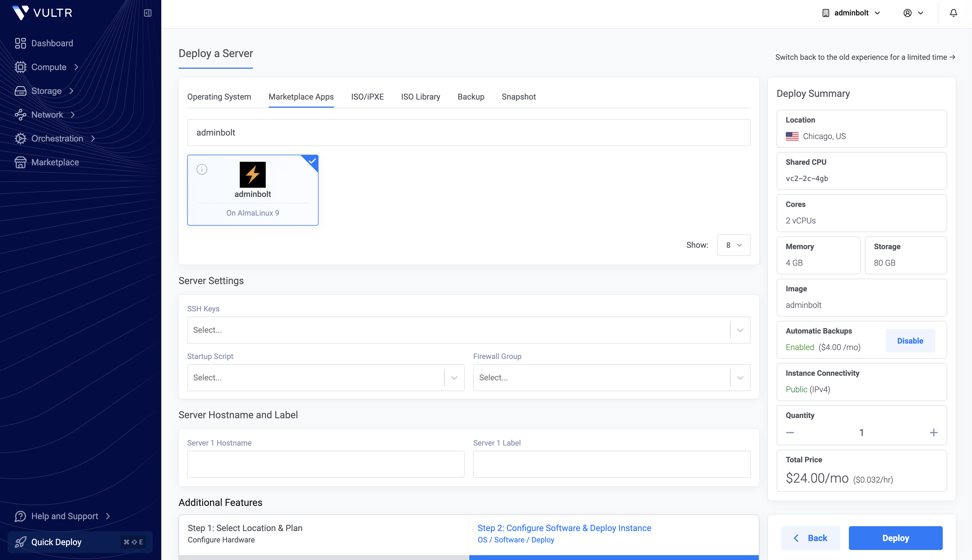
Task: Expand the Storage submenu chevron
Action: [71, 91]
